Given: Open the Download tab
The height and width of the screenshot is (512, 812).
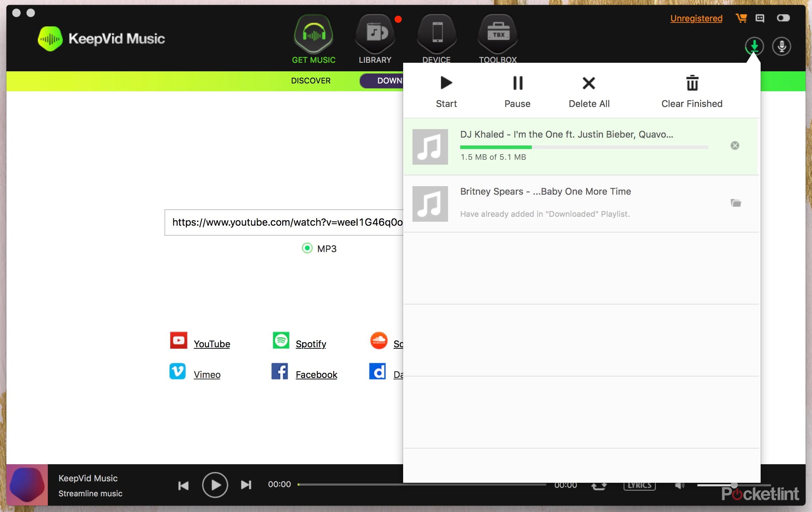Looking at the screenshot, I should coord(389,81).
